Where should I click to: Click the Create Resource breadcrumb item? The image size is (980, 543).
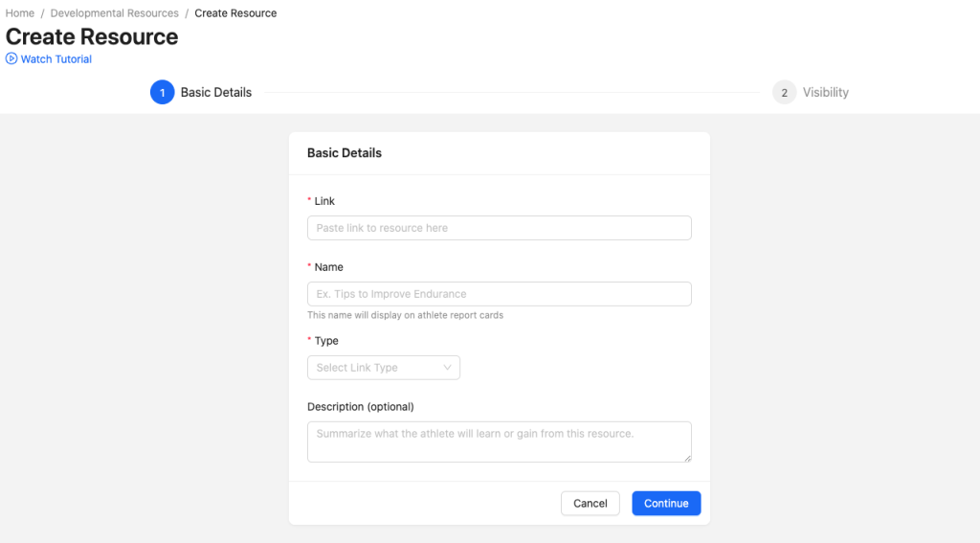tap(235, 13)
